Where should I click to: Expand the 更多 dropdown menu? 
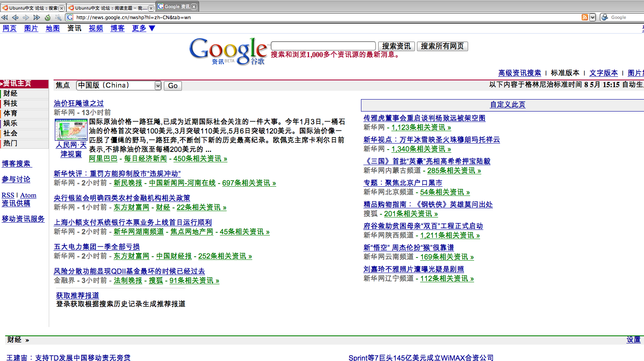tap(144, 28)
